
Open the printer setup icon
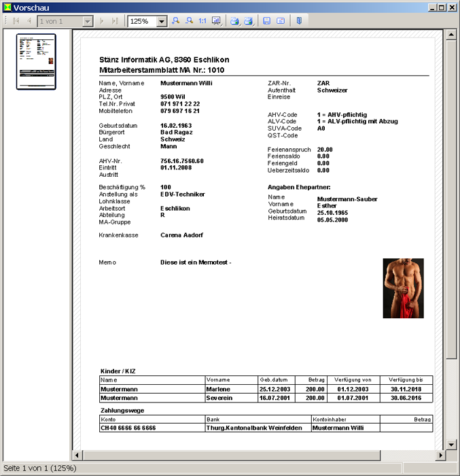click(249, 21)
